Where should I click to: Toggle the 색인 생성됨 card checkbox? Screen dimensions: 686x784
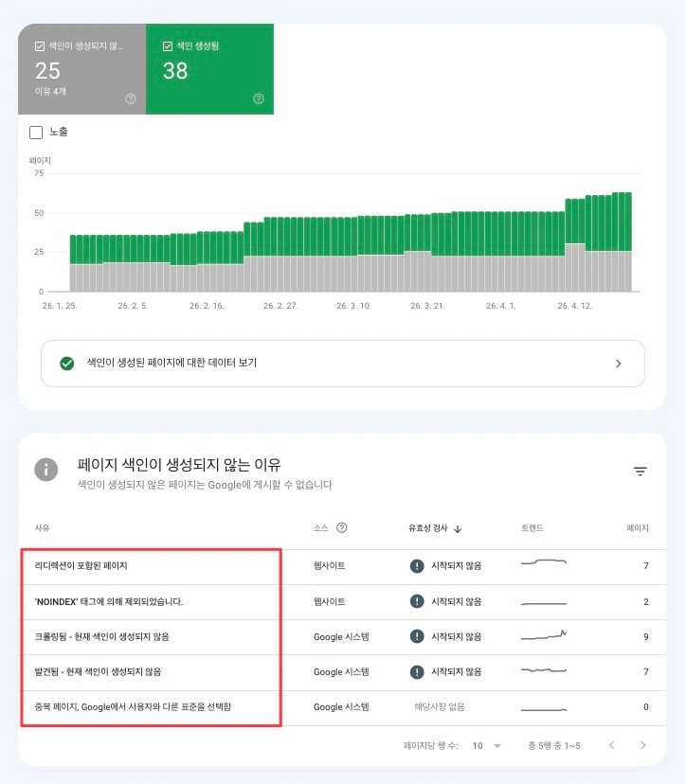pyautogui.click(x=166, y=44)
